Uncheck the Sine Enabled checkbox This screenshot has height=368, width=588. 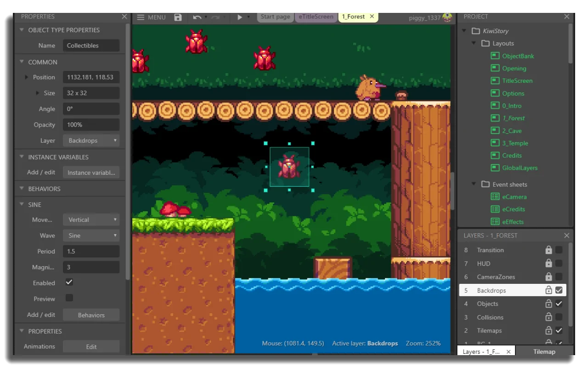click(69, 282)
